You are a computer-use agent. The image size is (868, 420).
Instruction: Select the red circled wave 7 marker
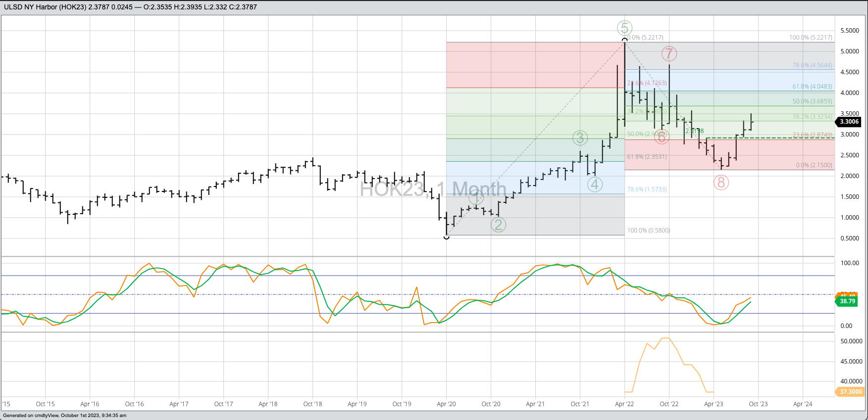[669, 53]
